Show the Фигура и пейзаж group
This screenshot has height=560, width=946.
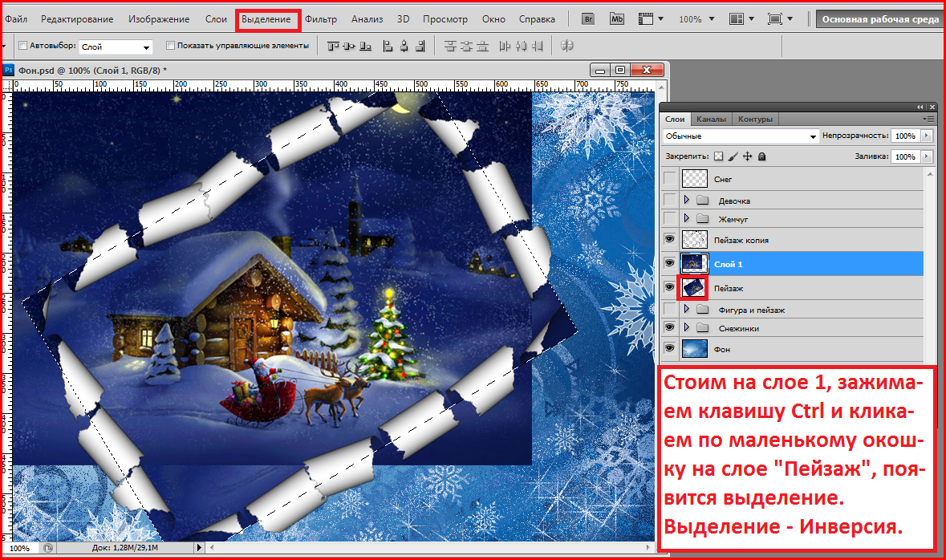pyautogui.click(x=670, y=309)
